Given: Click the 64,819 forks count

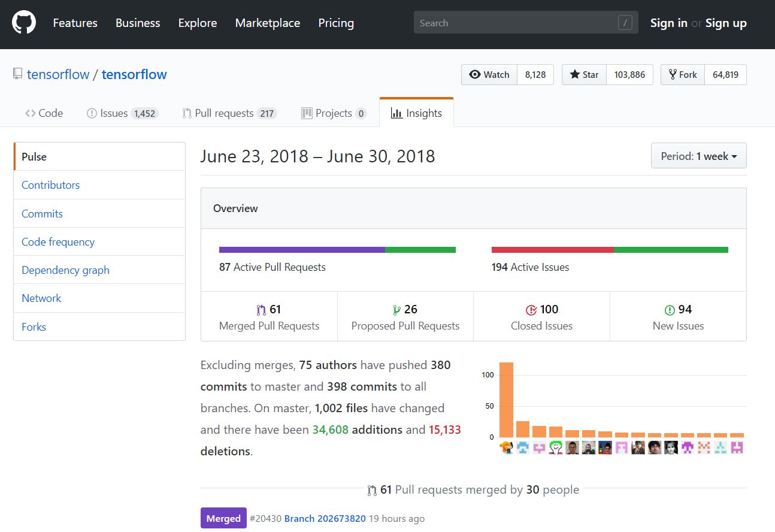Looking at the screenshot, I should (725, 74).
